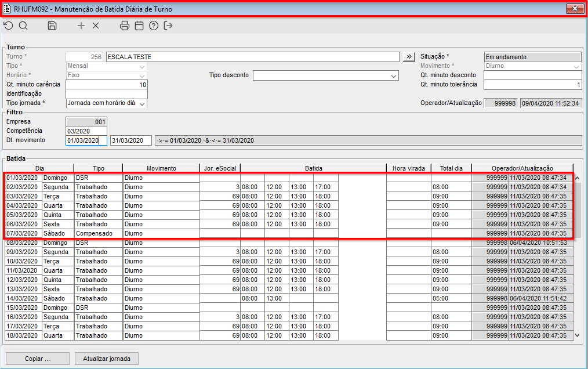The height and width of the screenshot is (369, 588).
Task: Close the RHUFM092 window
Action: click(575, 9)
